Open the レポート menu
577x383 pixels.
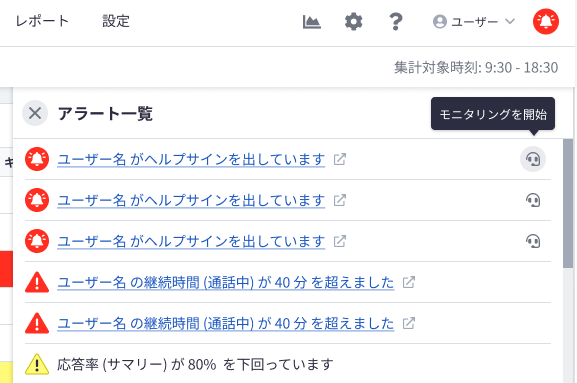(x=42, y=21)
